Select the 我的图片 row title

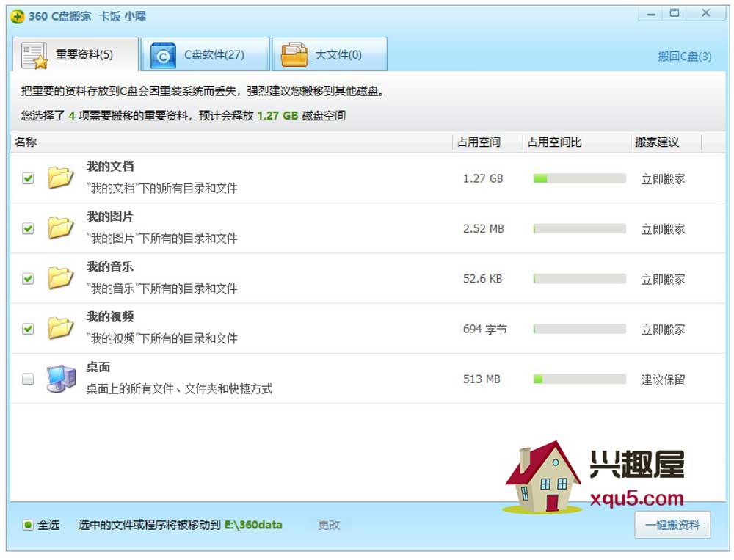click(x=110, y=217)
